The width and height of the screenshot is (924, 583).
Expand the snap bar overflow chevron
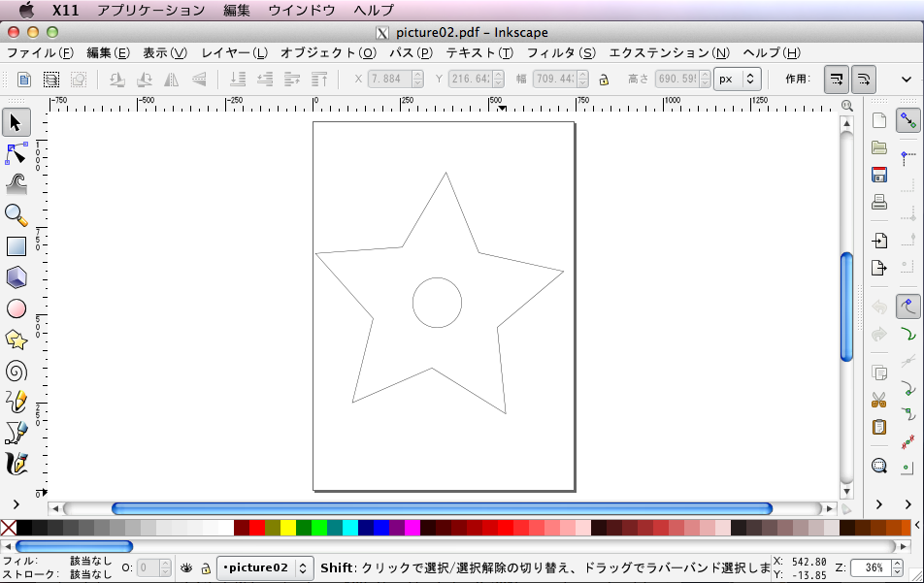click(x=908, y=504)
